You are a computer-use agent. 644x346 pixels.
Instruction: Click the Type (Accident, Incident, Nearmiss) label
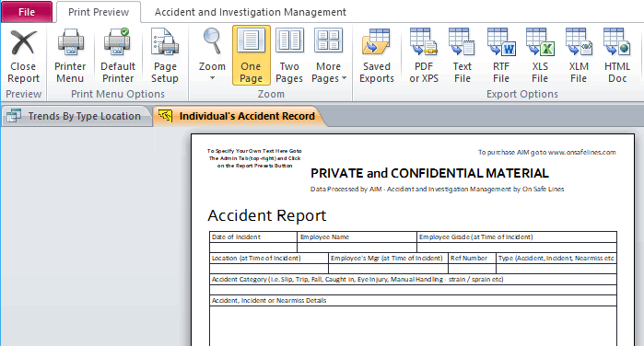[x=556, y=259]
